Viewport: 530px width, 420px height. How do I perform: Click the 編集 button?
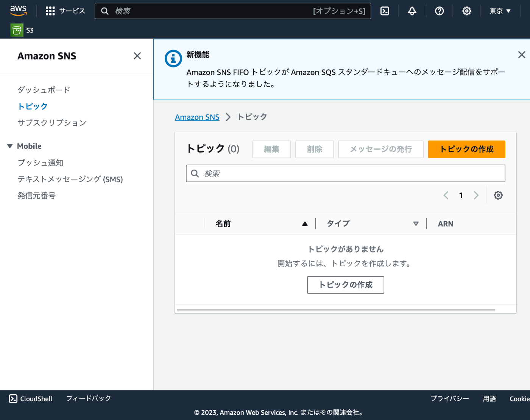click(x=271, y=149)
